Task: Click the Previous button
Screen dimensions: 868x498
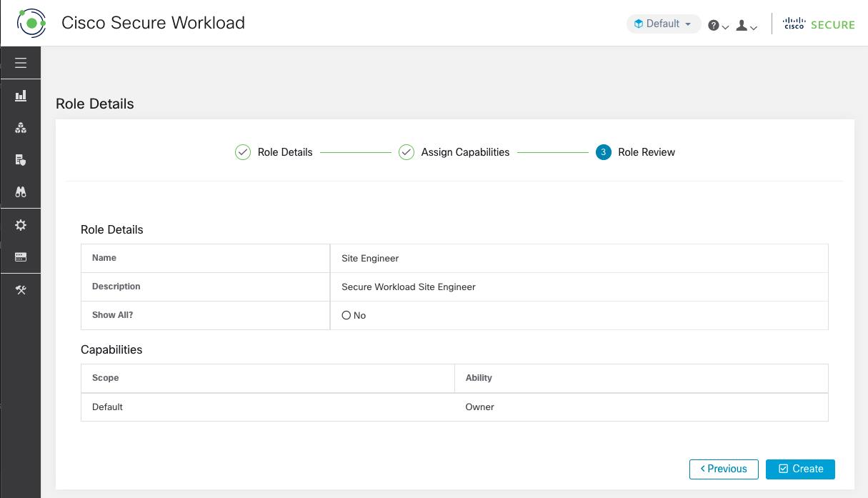Action: pos(724,469)
